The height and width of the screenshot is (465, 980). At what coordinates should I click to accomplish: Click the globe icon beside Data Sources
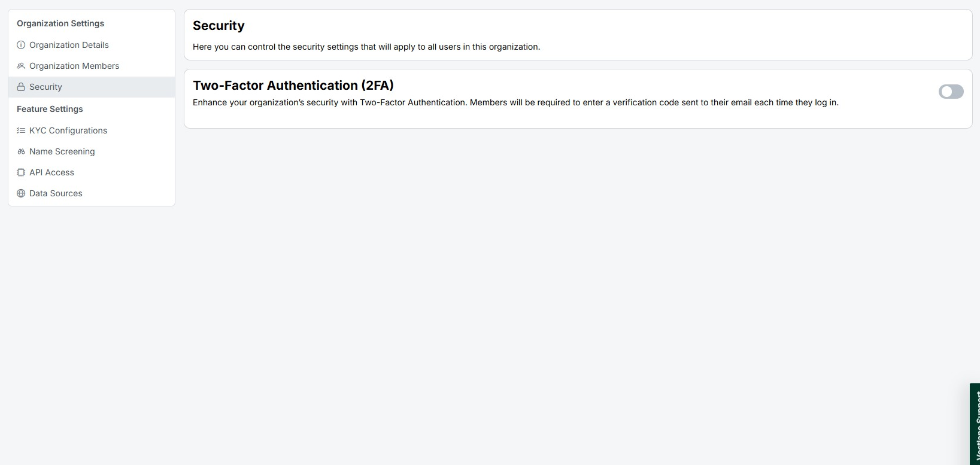coord(21,193)
